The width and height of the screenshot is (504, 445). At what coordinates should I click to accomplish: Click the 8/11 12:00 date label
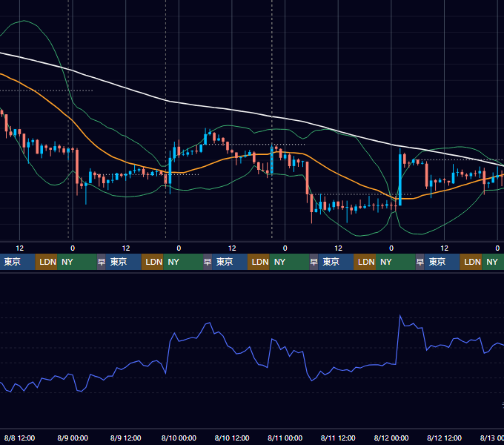[x=338, y=438]
